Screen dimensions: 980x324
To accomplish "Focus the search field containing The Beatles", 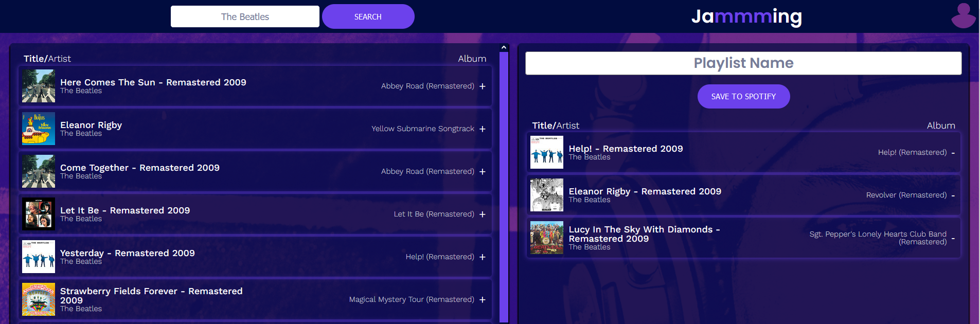I will point(245,16).
